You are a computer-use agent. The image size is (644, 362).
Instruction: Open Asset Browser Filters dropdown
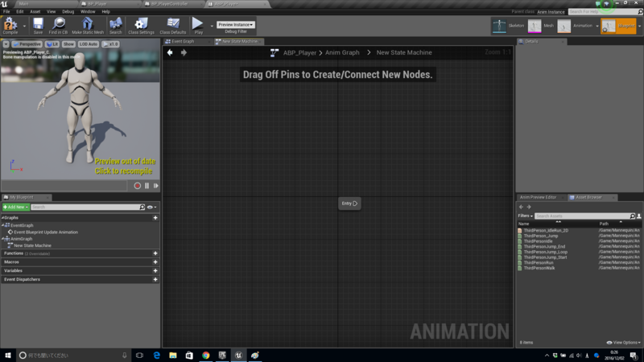526,216
